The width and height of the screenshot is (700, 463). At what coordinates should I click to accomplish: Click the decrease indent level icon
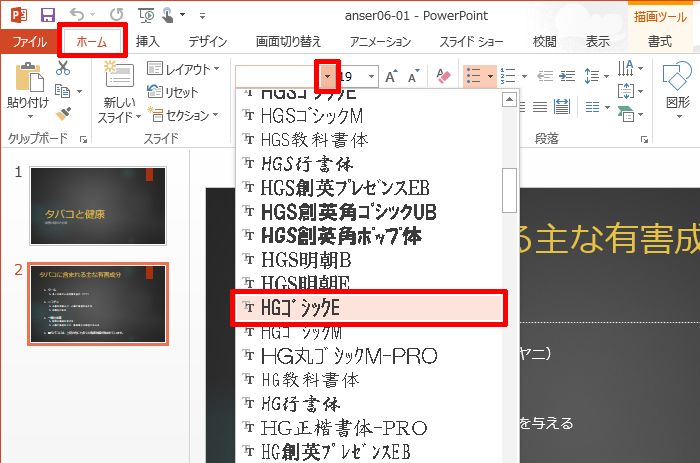coord(545,76)
